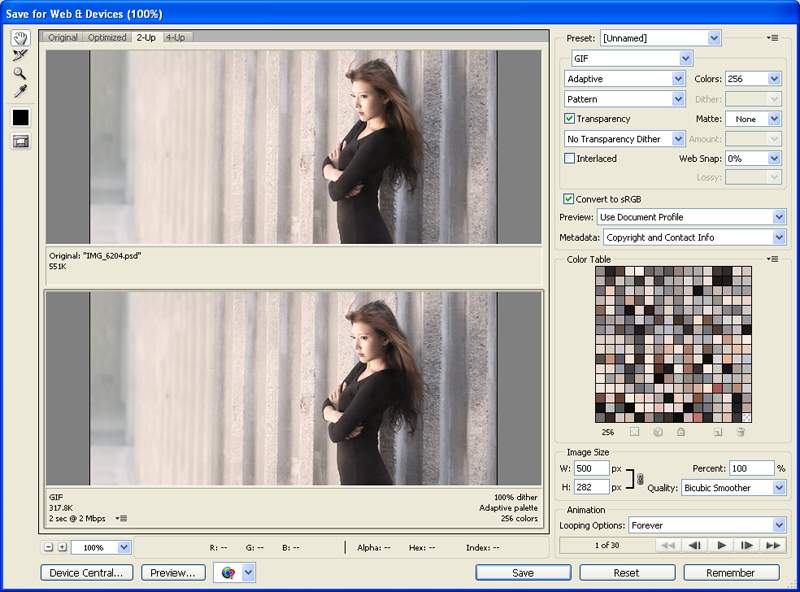Select the Eyedropper tool
The width and height of the screenshot is (800, 592).
(20, 91)
